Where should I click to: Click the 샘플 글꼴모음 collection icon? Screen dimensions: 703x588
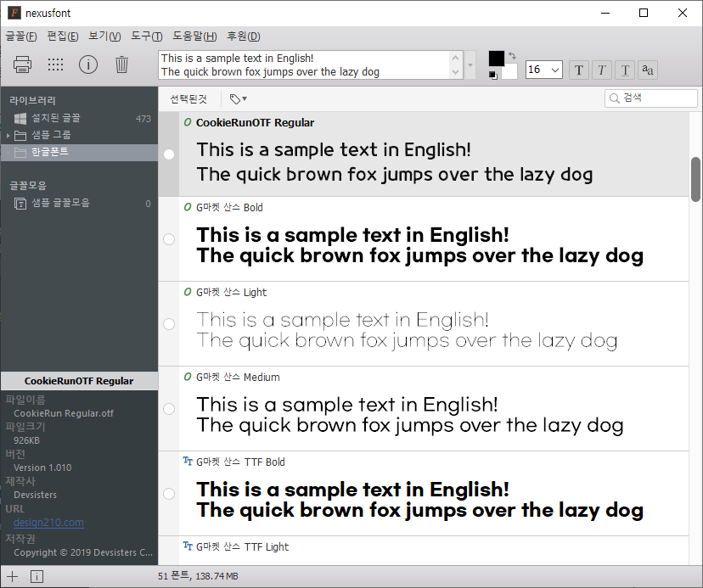point(20,204)
